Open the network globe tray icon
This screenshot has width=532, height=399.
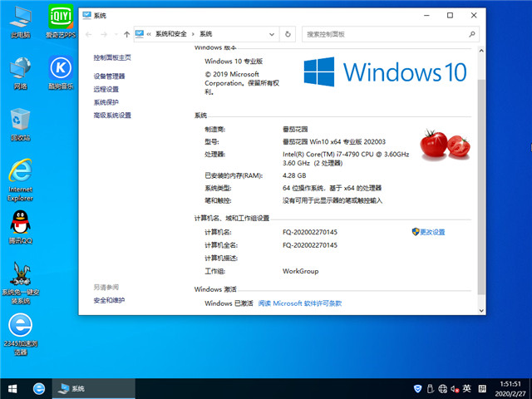[x=442, y=388]
